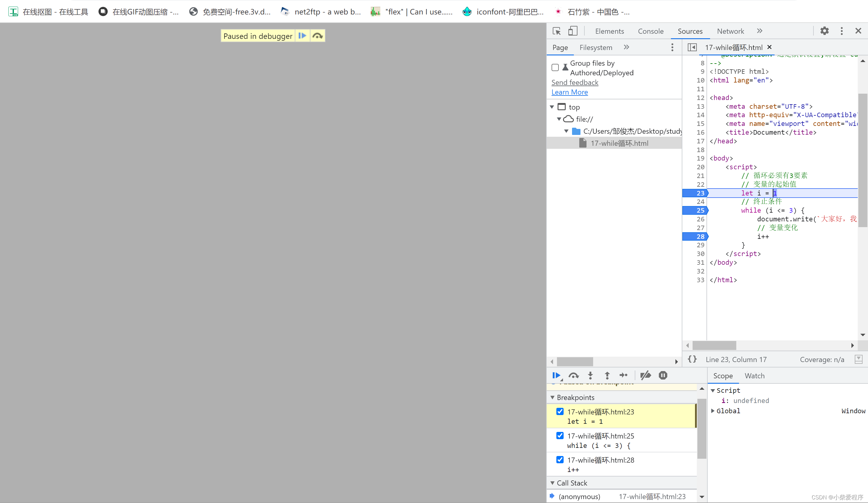Toggle the device toolbar icon
The height and width of the screenshot is (503, 868).
(x=572, y=31)
